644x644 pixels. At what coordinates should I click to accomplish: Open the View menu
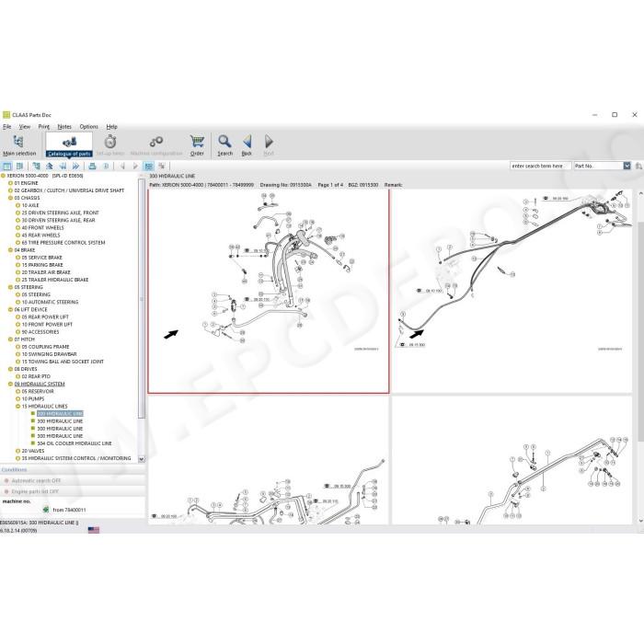(x=25, y=127)
